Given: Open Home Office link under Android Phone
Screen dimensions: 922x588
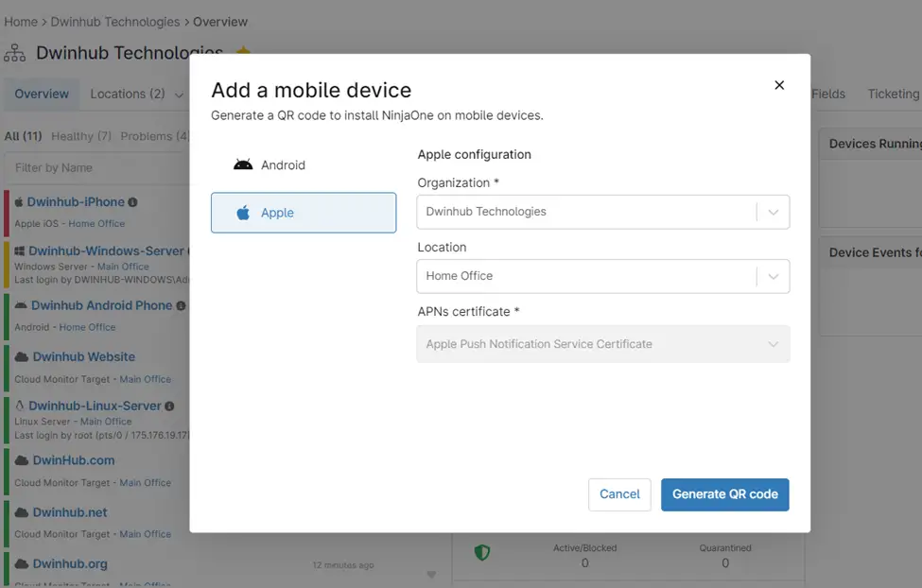Looking at the screenshot, I should coord(87,327).
